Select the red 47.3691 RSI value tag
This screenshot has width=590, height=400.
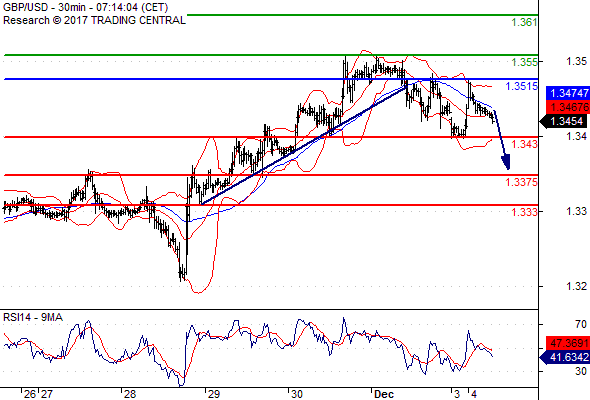[x=567, y=343]
